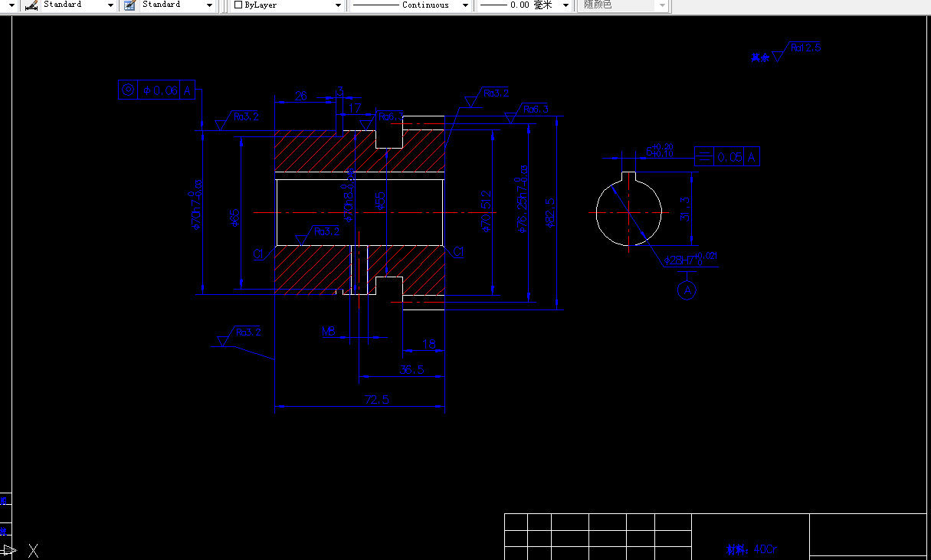Select the M8 thread callout label
The image size is (931, 560).
coord(329,332)
